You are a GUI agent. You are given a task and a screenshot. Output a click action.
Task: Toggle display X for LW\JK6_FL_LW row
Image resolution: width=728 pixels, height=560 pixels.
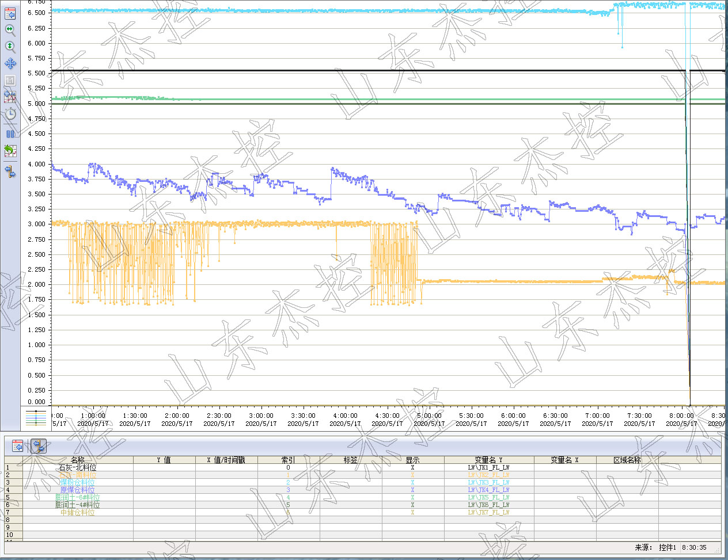coord(413,505)
